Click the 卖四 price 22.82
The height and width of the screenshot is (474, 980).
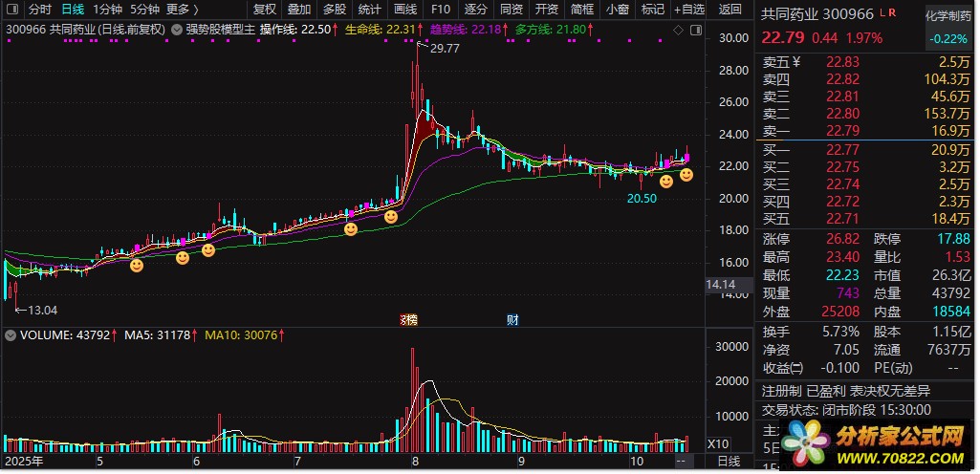pos(842,79)
